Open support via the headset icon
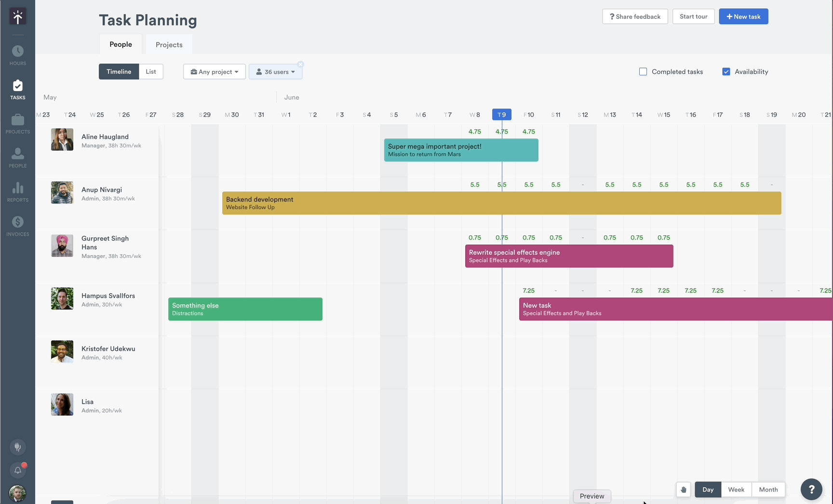833x504 pixels. 18,447
